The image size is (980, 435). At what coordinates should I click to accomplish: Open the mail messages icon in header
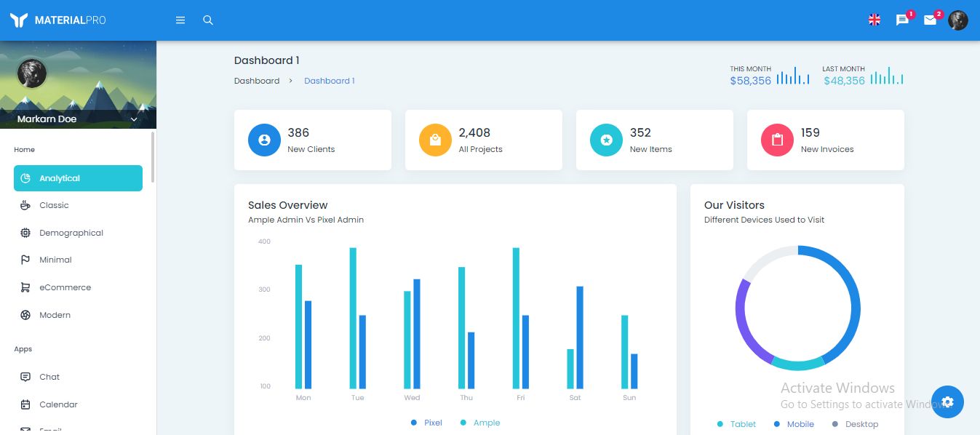[x=930, y=20]
